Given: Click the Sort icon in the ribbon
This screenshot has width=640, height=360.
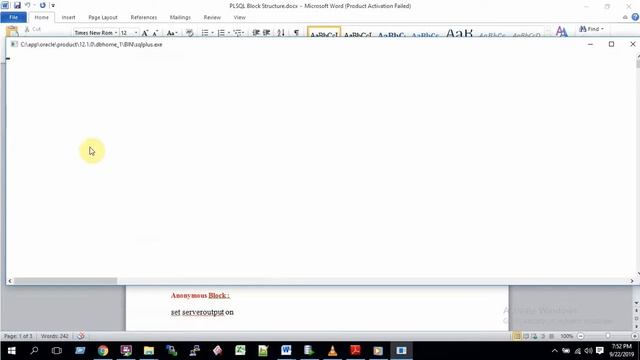Looking at the screenshot, I should coord(281,33).
